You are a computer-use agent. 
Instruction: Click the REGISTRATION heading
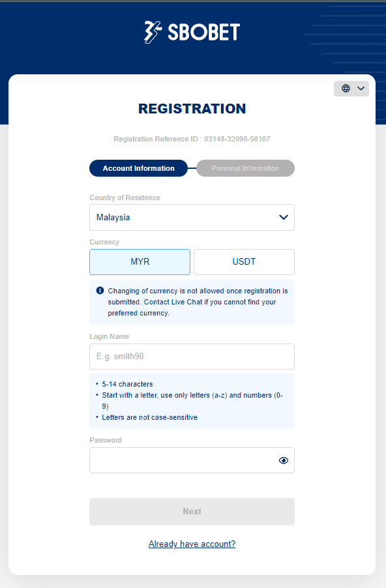pos(192,109)
